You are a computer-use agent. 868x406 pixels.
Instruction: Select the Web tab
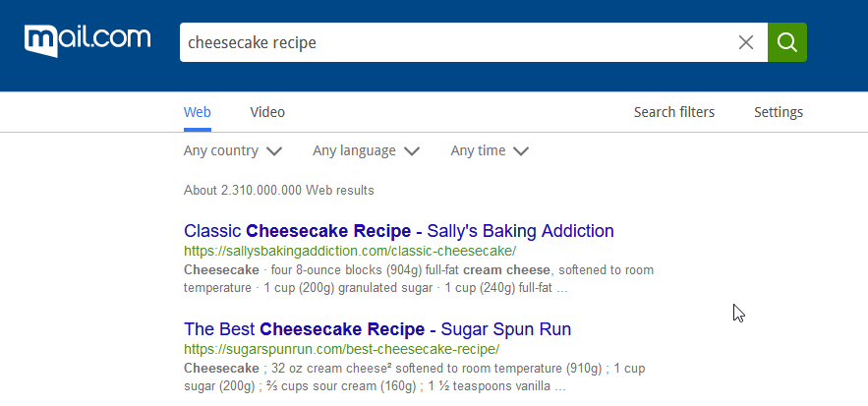pyautogui.click(x=197, y=112)
